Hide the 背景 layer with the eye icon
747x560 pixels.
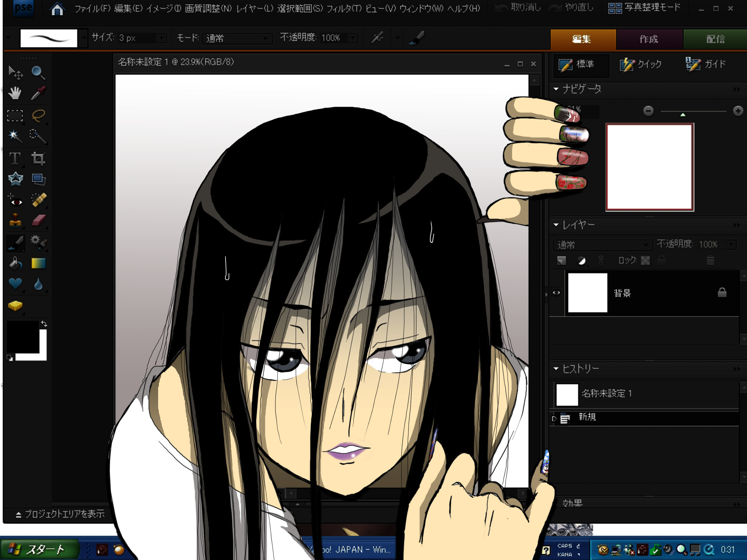pos(556,293)
